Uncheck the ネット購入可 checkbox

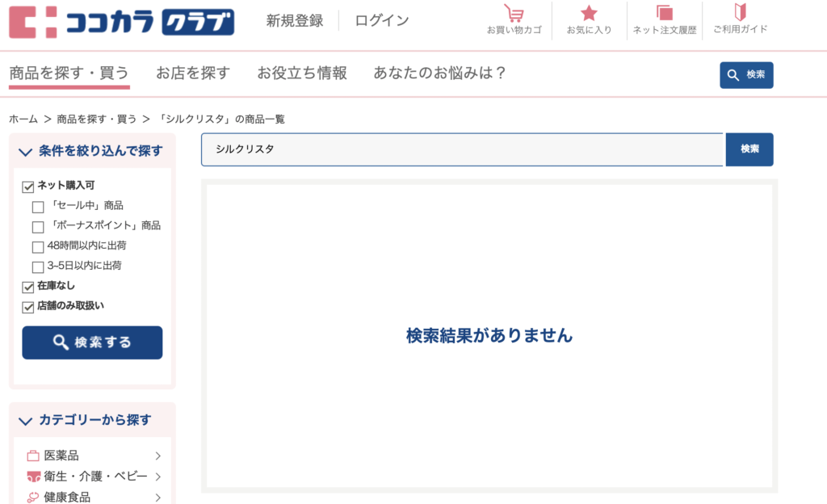(x=28, y=187)
